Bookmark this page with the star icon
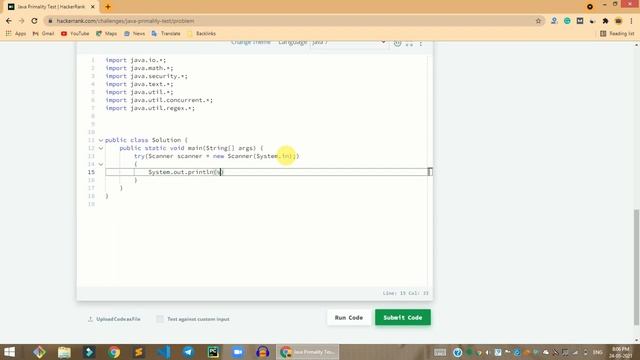This screenshot has height=360, width=640. [x=538, y=21]
